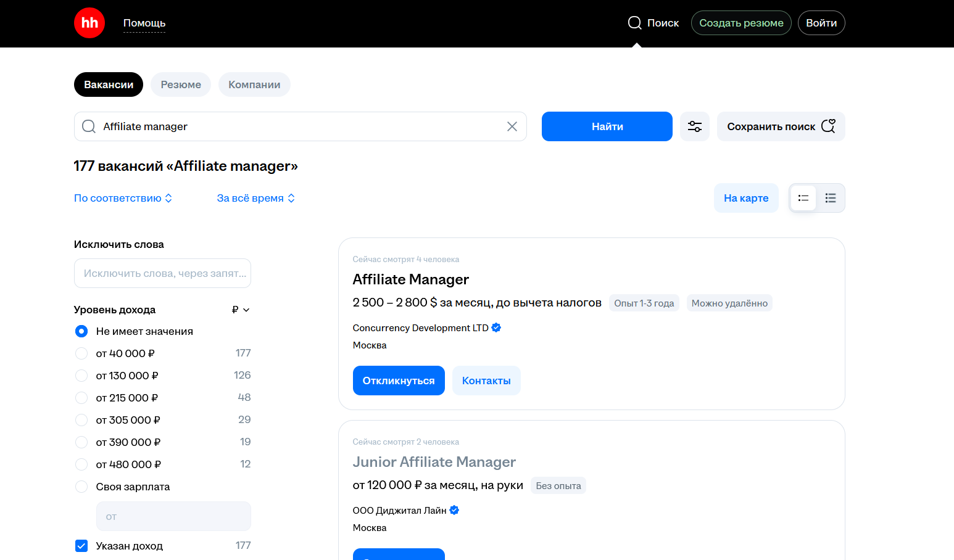
Task: Switch to compact list view icon
Action: click(x=831, y=198)
